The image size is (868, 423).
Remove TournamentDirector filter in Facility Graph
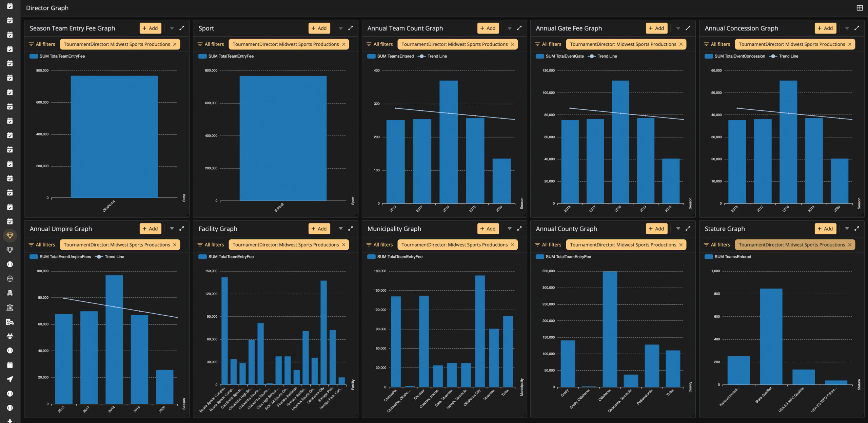coord(343,245)
